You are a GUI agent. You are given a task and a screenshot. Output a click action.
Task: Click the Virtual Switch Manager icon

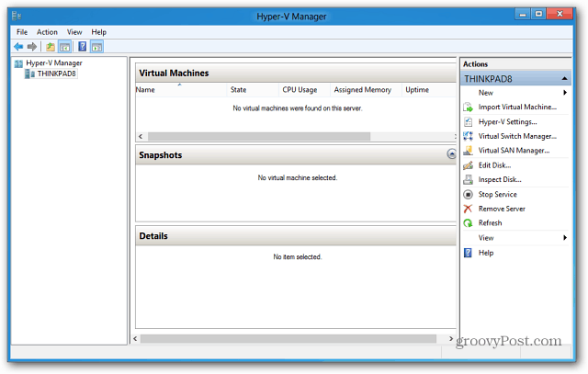[468, 136]
